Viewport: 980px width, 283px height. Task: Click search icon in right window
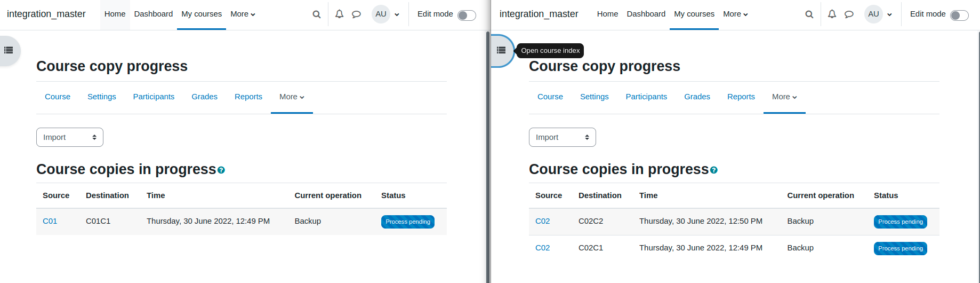click(809, 14)
